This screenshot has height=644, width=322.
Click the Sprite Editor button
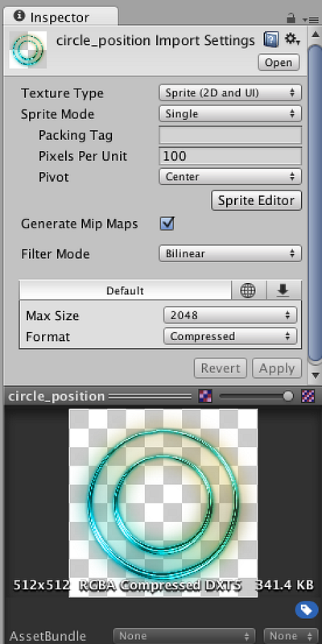point(257,200)
